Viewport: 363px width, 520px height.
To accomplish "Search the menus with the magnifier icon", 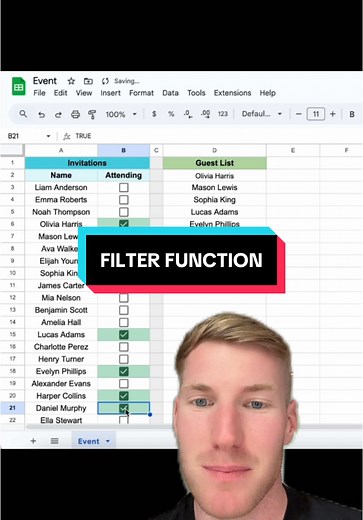I will click(23, 114).
